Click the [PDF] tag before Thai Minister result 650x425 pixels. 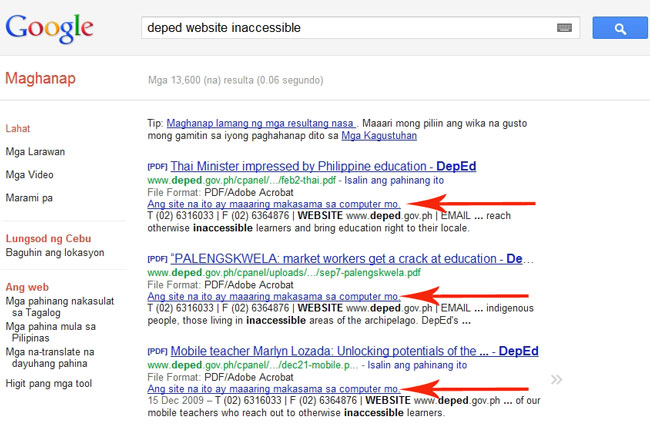[158, 166]
